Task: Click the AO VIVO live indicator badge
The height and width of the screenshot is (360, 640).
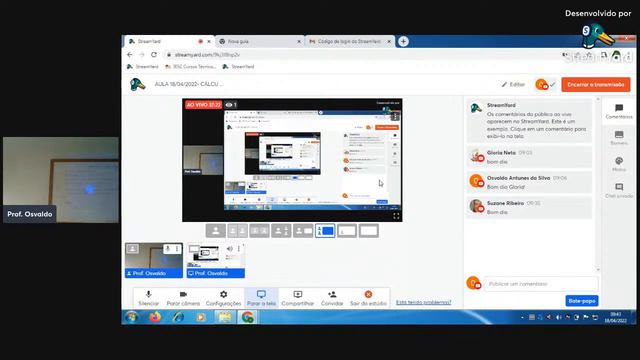Action: coord(203,105)
